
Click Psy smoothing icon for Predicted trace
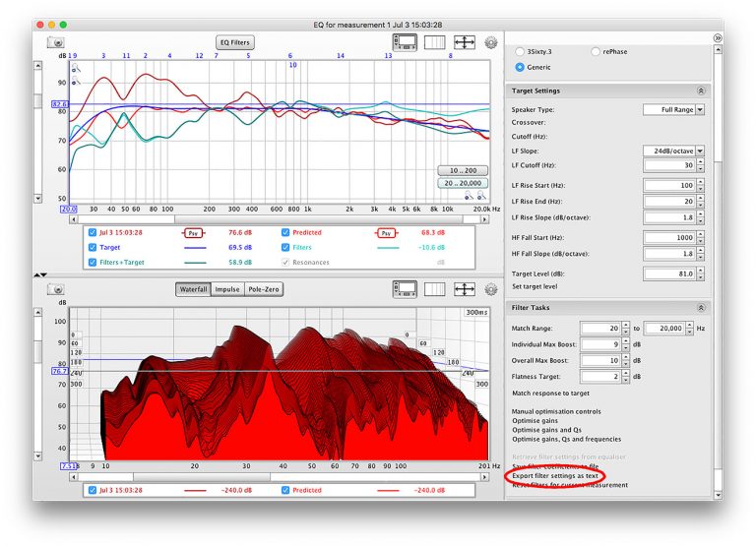click(386, 233)
